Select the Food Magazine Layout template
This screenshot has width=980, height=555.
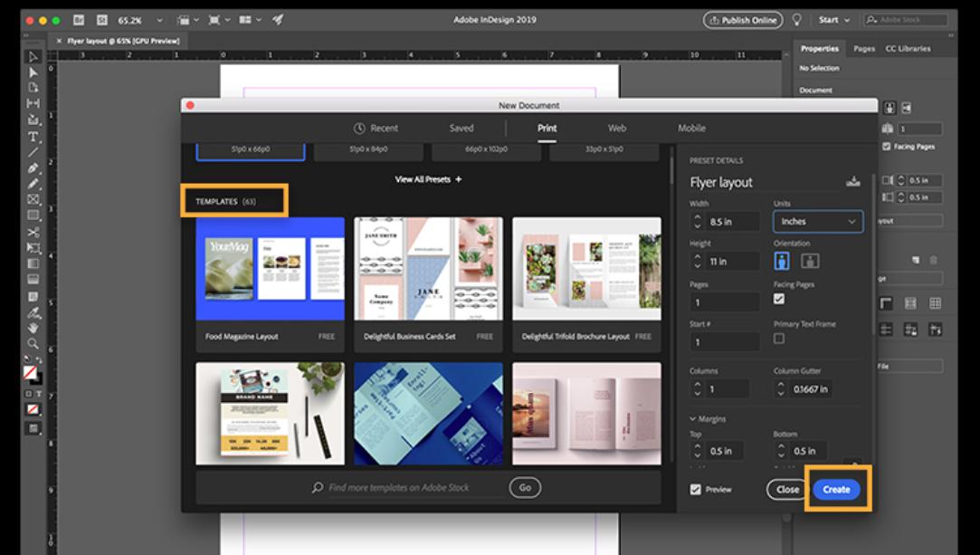coord(270,285)
